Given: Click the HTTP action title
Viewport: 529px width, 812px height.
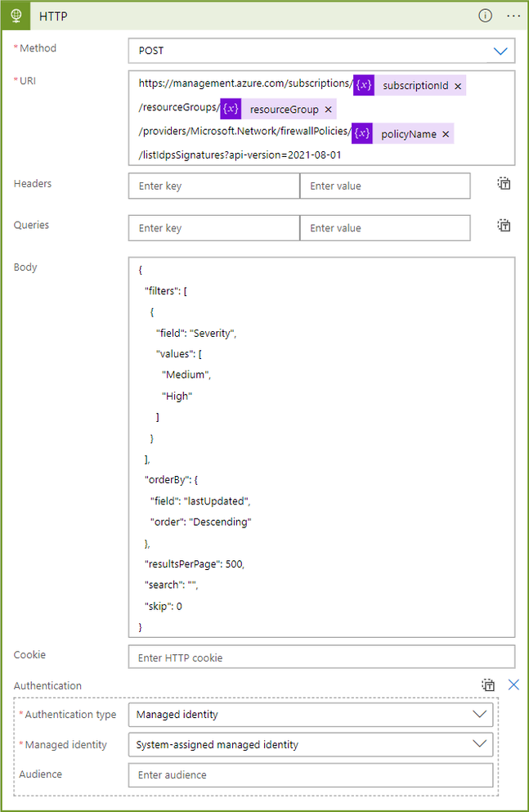Looking at the screenshot, I should (53, 16).
